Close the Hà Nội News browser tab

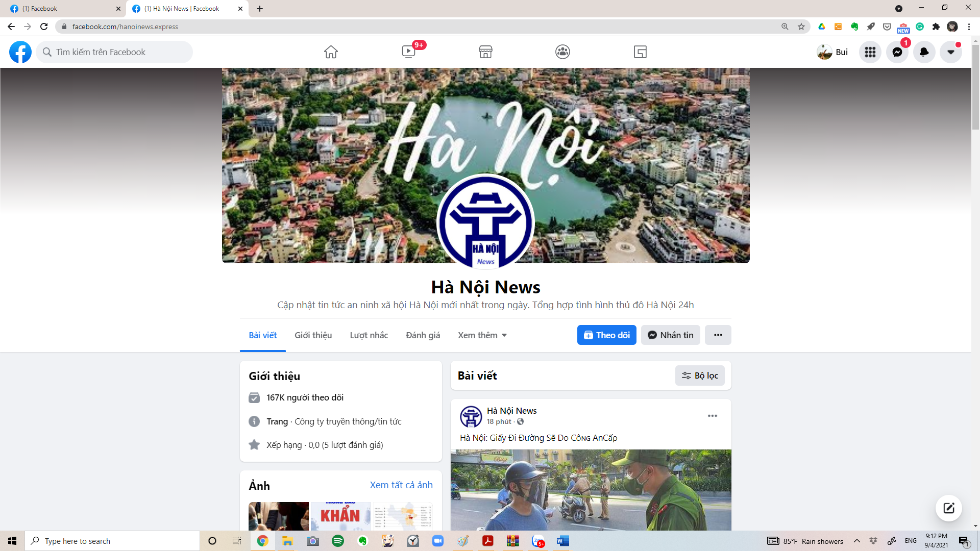click(240, 9)
